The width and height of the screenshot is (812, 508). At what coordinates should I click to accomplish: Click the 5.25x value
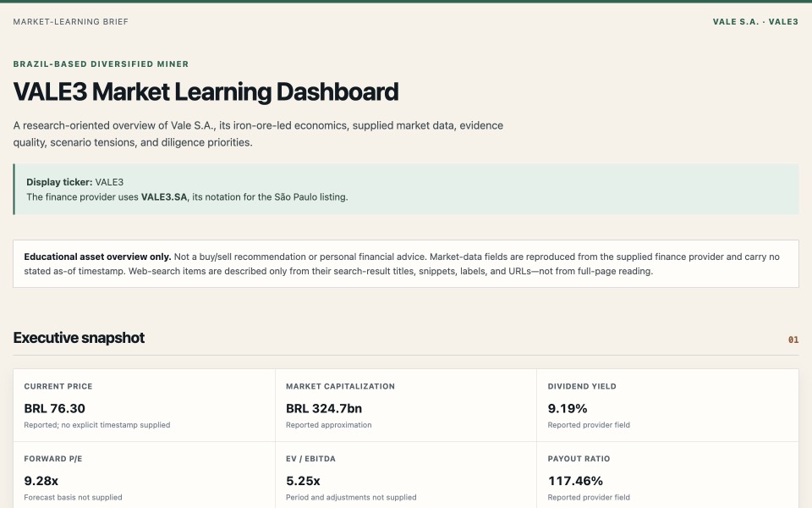[303, 481]
